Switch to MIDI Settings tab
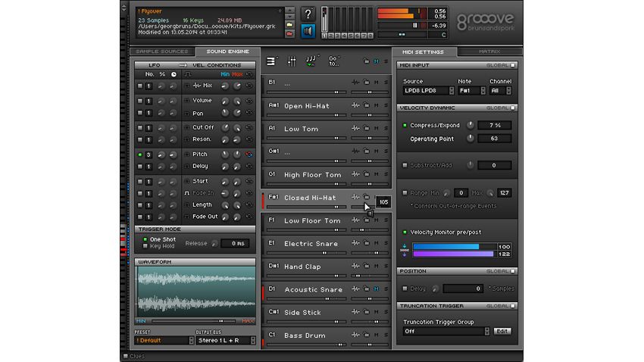 [423, 52]
